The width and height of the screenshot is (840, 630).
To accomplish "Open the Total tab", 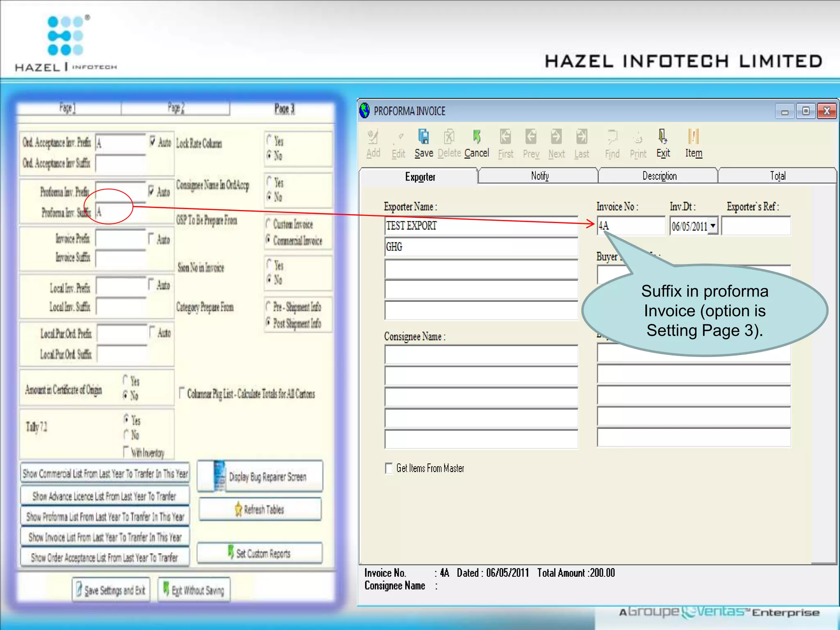I will tap(777, 176).
